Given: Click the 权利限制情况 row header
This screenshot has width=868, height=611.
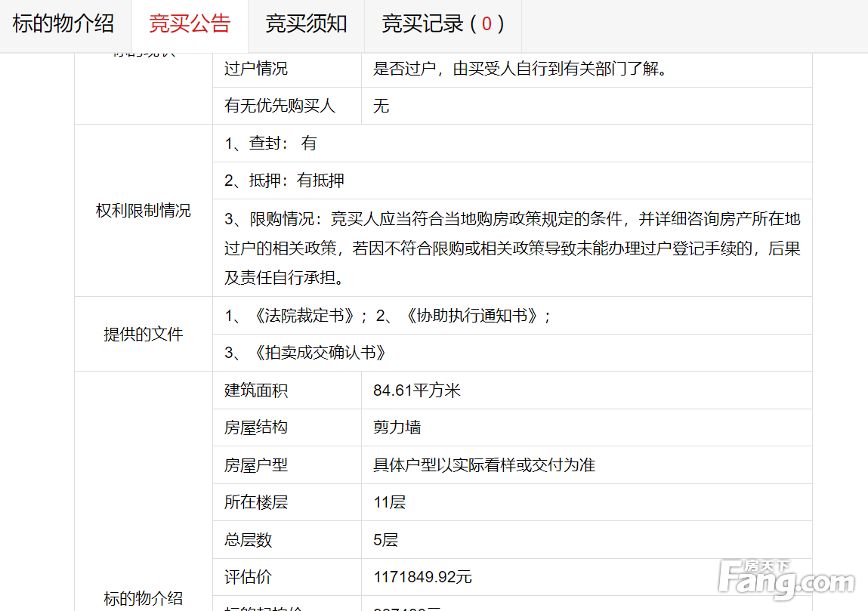Looking at the screenshot, I should point(144,211).
